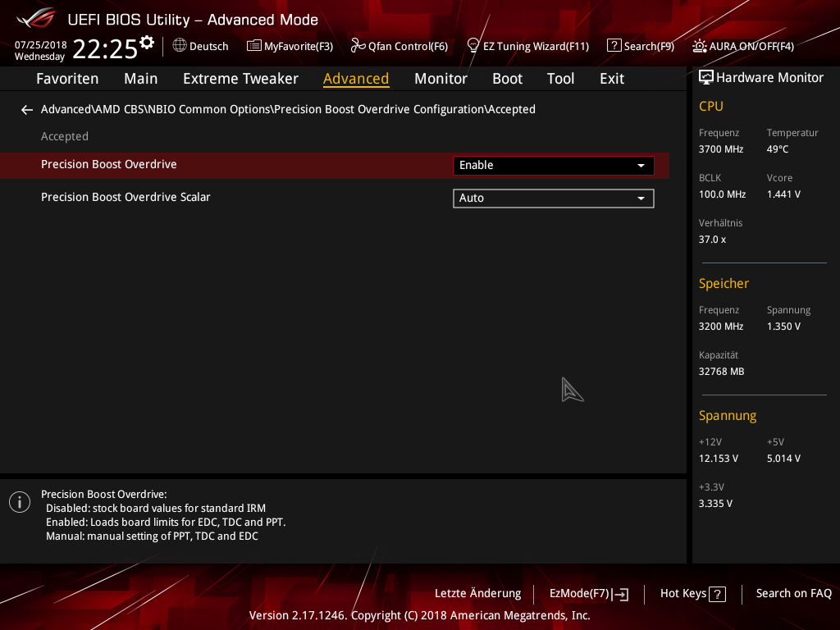Launch EZ Tuning Wizard(F11)
The height and width of the screenshot is (630, 840).
pos(536,47)
